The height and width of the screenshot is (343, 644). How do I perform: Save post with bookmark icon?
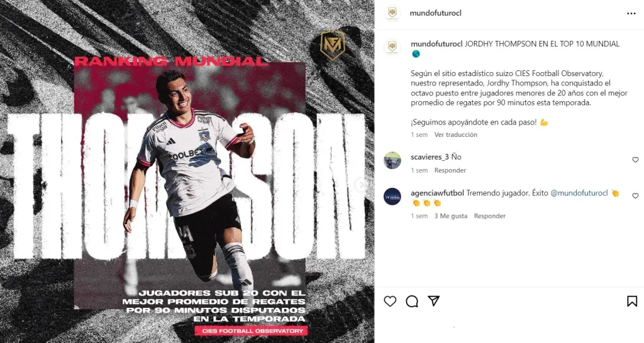tap(632, 302)
